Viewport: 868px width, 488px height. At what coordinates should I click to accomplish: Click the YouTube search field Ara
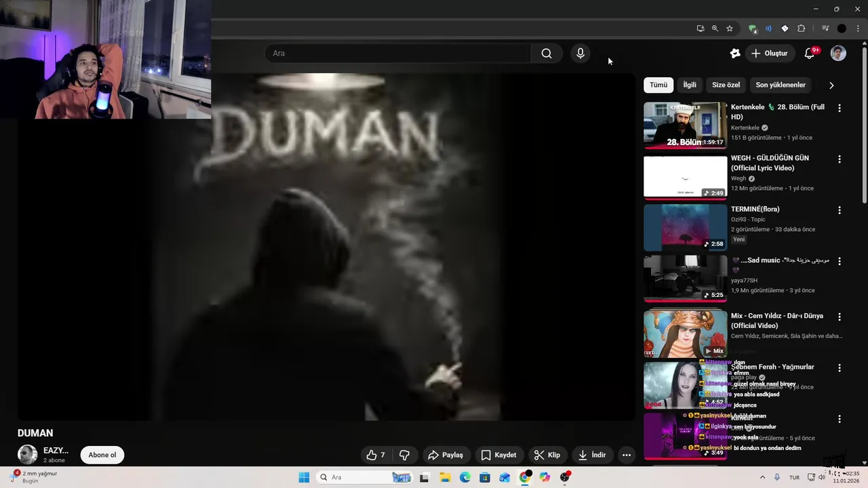click(398, 54)
